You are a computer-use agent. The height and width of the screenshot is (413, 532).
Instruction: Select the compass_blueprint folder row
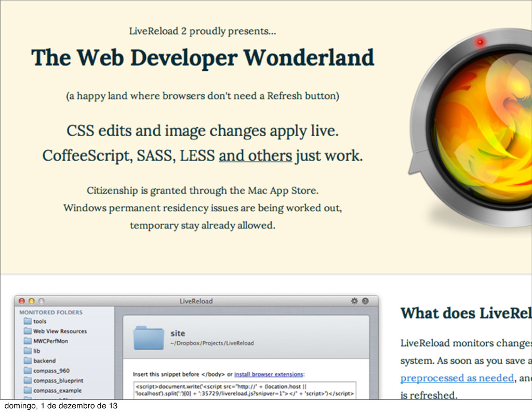[64, 380]
